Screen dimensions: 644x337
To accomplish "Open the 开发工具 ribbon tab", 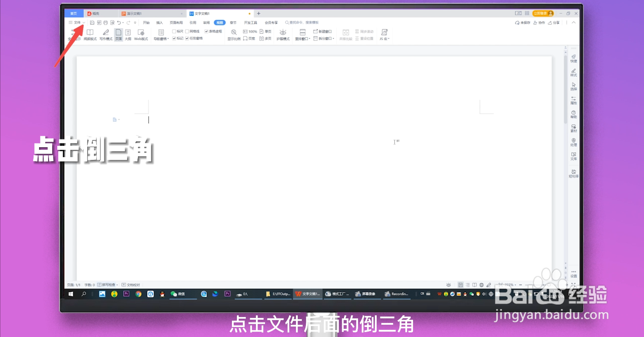I will 251,22.
